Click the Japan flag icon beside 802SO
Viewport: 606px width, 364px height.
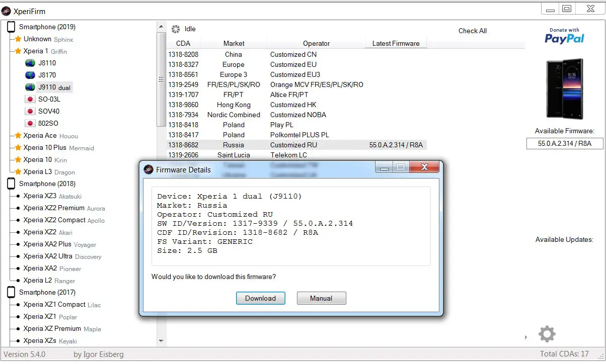pos(30,124)
